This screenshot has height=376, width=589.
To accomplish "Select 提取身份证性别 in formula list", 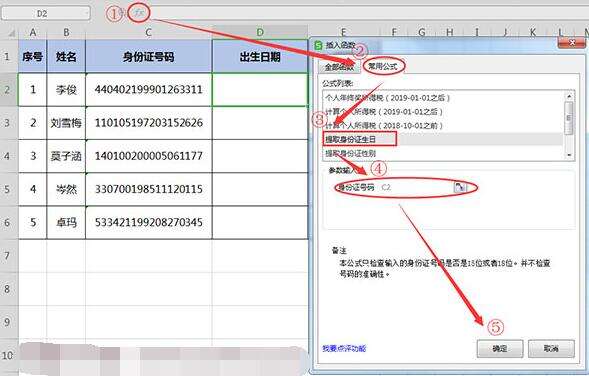I will 350,153.
